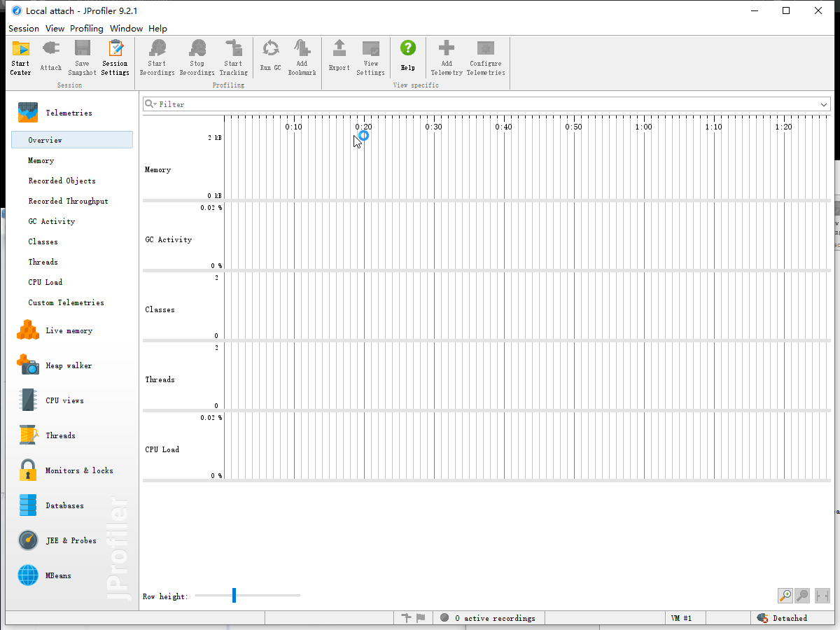Click the GC Activity telemetry row label
The width and height of the screenshot is (840, 630).
(168, 239)
